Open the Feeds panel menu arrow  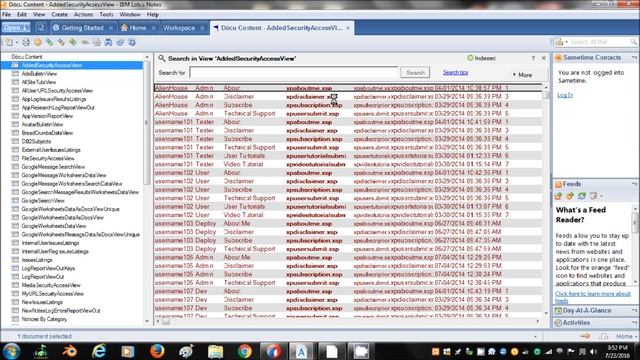point(635,184)
